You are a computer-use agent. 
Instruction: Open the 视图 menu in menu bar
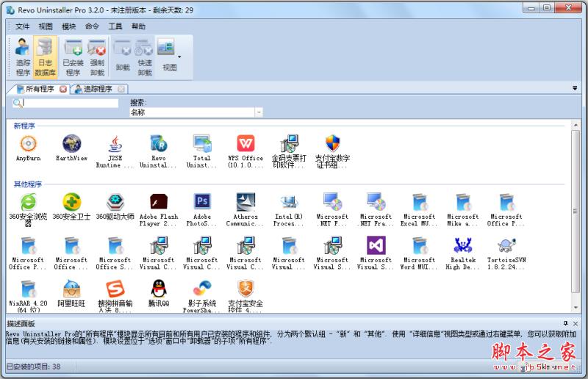click(46, 26)
